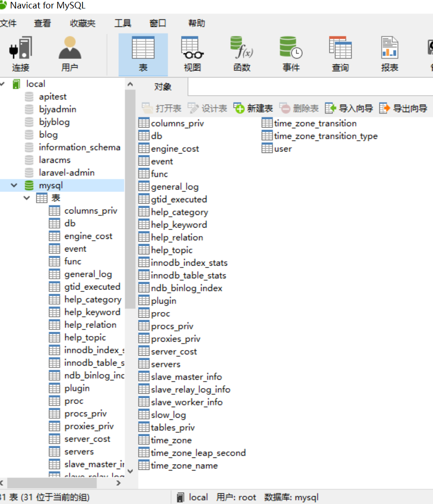Collapse the mysql database node
The width and height of the screenshot is (433, 504).
pos(14,185)
